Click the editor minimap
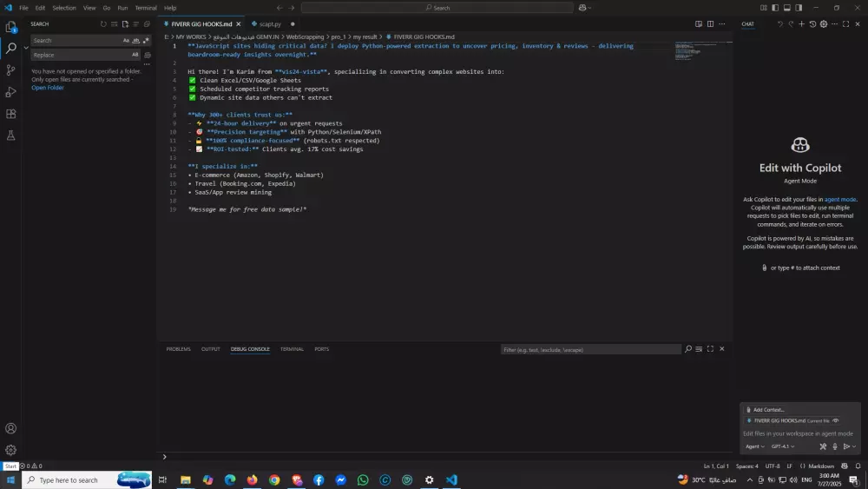The image size is (868, 489). pos(703,51)
